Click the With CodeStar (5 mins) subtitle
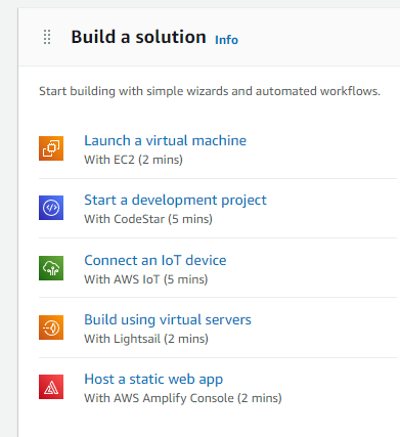The image size is (400, 437). [x=148, y=219]
